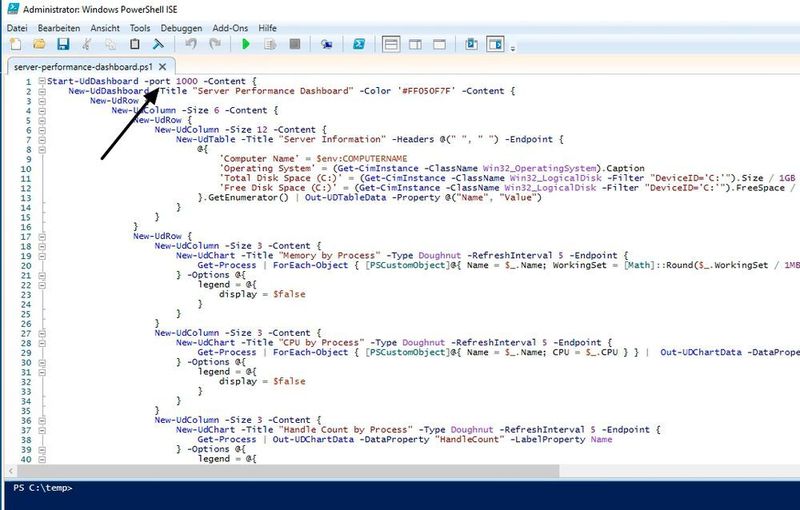This screenshot has height=510, width=800.
Task: Collapse the New-UdColumn block at line 4
Action: (x=42, y=111)
